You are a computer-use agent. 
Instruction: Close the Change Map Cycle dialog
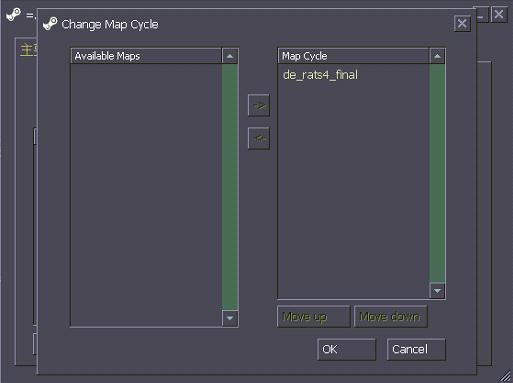(462, 24)
